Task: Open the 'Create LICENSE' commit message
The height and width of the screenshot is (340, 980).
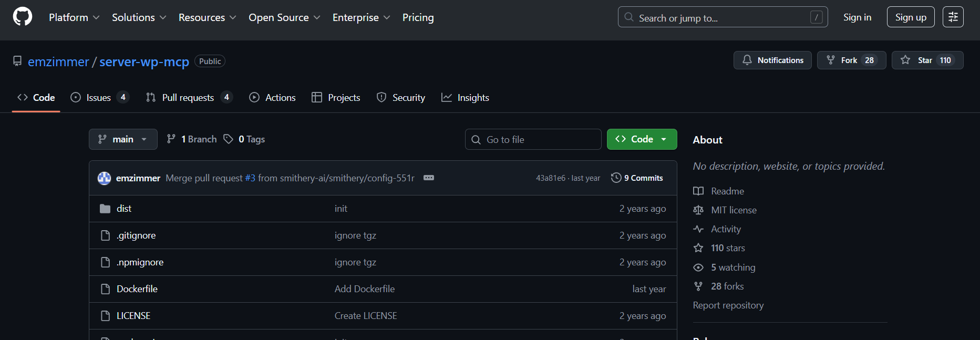Action: [366, 316]
